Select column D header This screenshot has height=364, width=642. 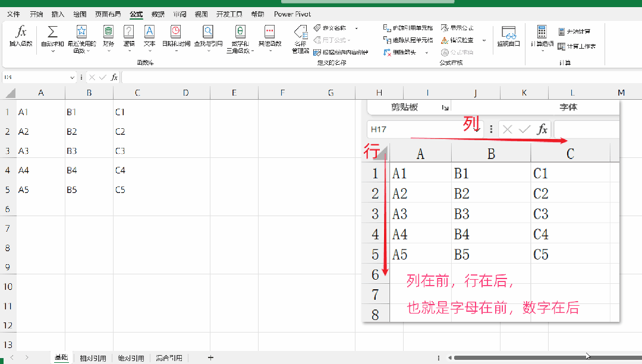(186, 93)
